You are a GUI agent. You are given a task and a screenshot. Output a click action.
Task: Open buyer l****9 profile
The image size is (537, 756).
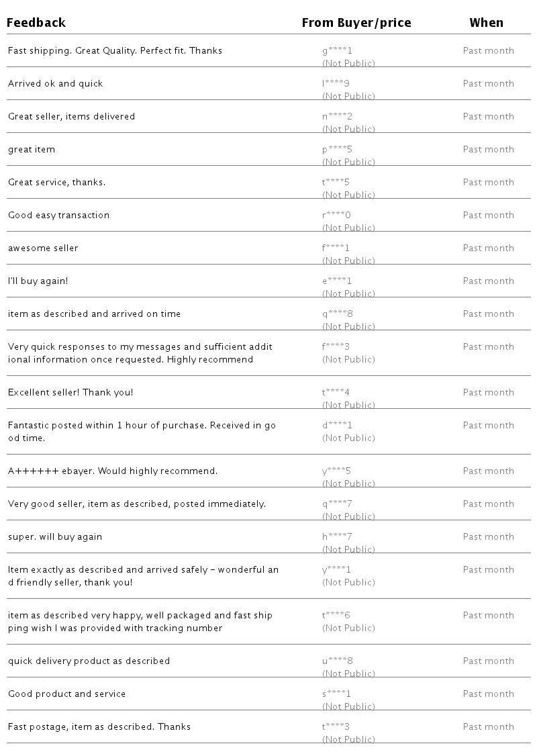[336, 83]
